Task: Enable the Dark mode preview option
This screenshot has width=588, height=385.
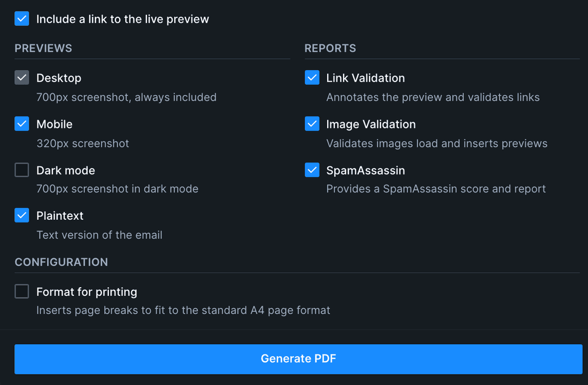Action: (x=22, y=170)
